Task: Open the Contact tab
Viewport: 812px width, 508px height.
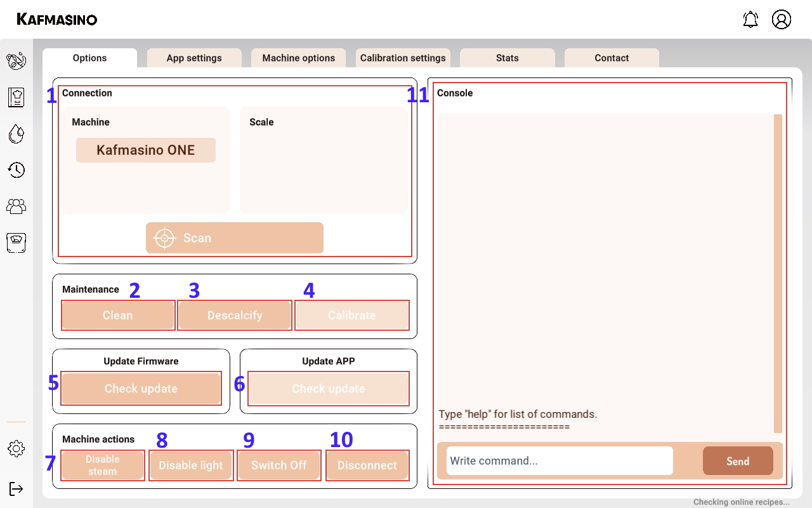Action: coord(612,58)
